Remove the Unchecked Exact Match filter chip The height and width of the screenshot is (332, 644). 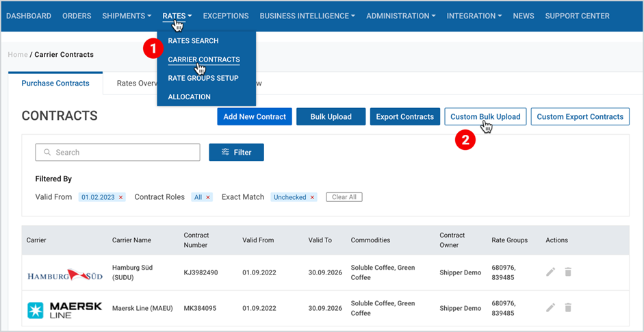312,197
